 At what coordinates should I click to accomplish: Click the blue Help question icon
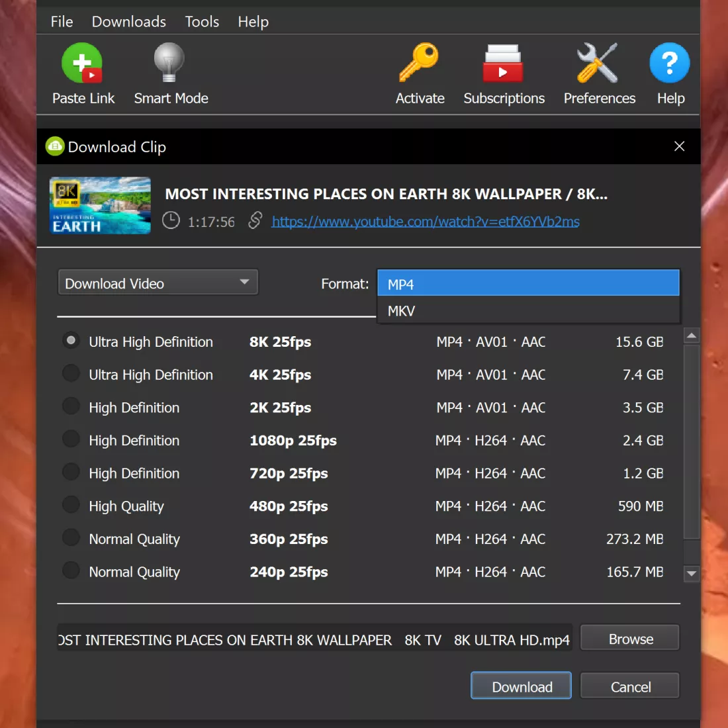pyautogui.click(x=669, y=64)
